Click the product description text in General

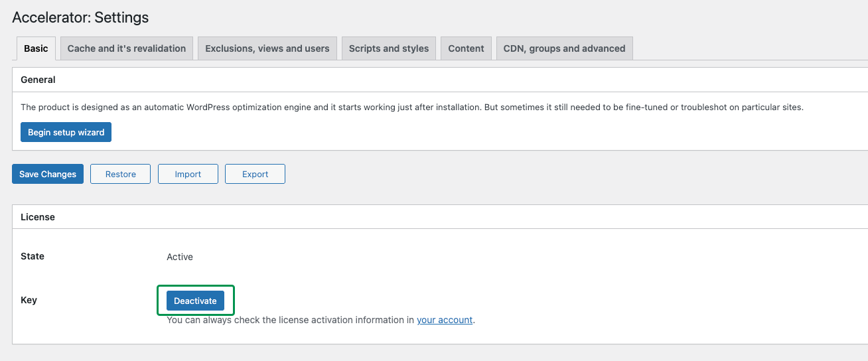click(x=411, y=107)
